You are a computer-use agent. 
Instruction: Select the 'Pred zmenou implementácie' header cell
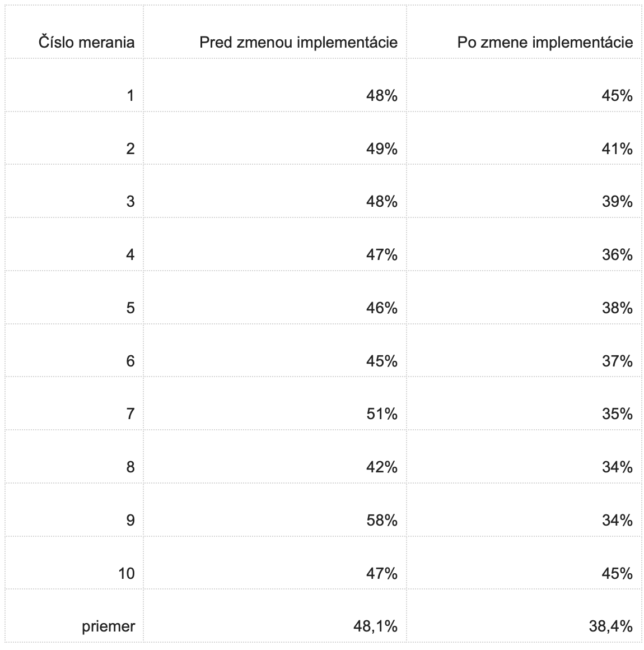(x=275, y=32)
